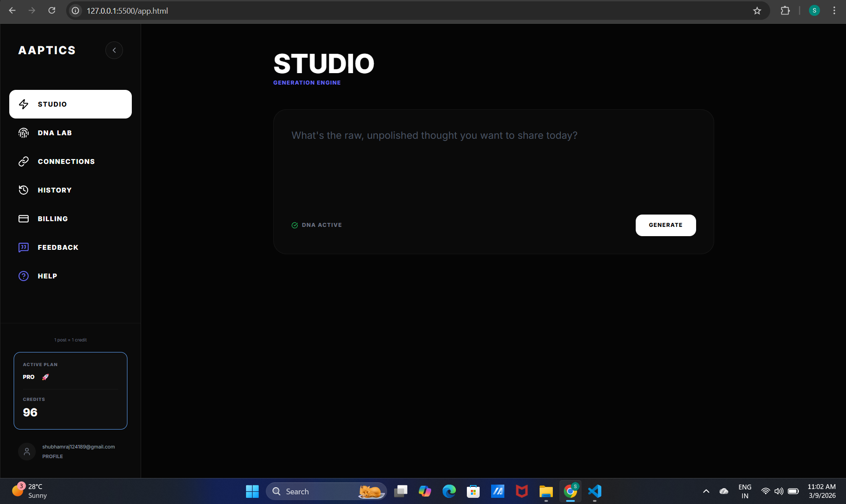The width and height of the screenshot is (846, 504).
Task: Click the rocket icon beside PRO
Action: tap(45, 377)
